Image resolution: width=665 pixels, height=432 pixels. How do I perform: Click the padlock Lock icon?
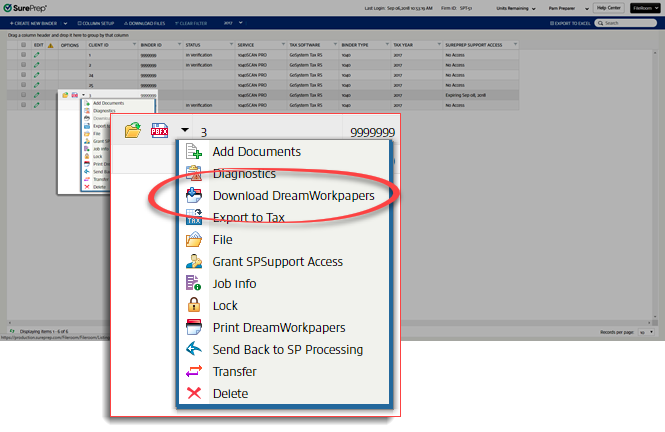coord(194,305)
